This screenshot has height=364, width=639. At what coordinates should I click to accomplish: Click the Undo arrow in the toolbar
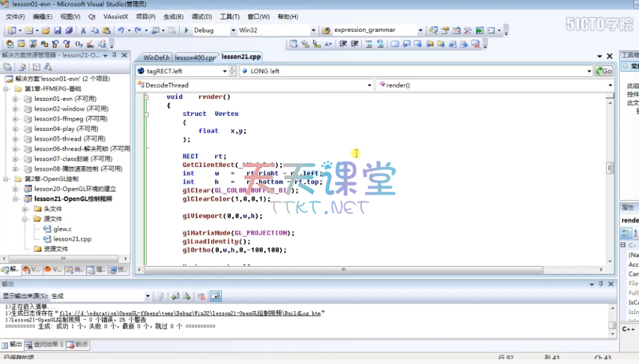120,30
